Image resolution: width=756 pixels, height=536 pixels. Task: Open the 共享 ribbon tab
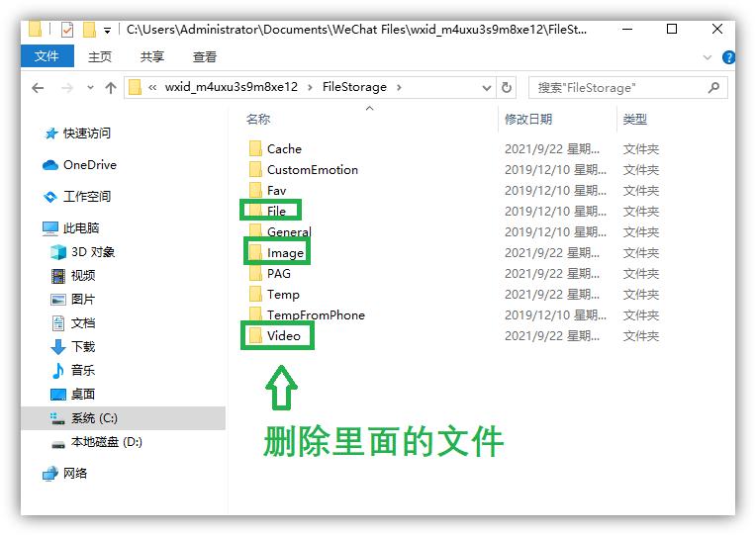[151, 57]
